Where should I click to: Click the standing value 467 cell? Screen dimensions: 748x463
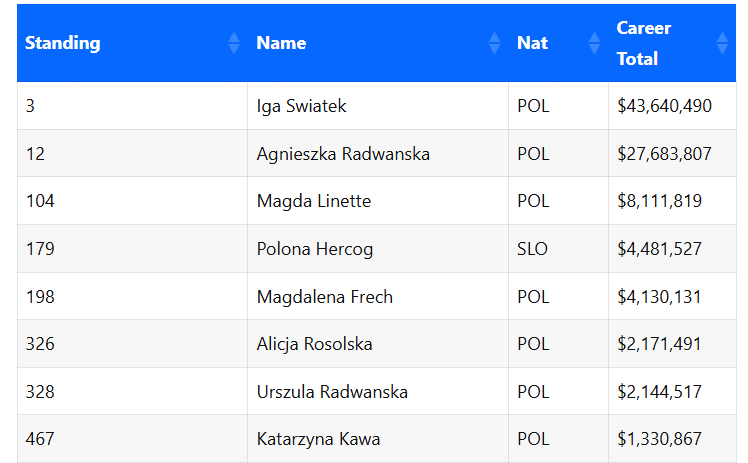(x=41, y=439)
